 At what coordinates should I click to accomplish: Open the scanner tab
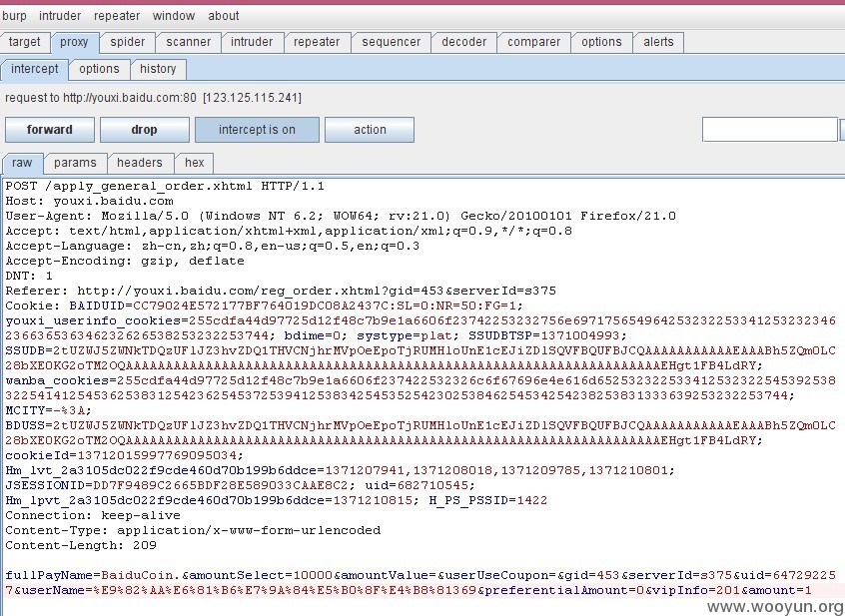pos(188,42)
